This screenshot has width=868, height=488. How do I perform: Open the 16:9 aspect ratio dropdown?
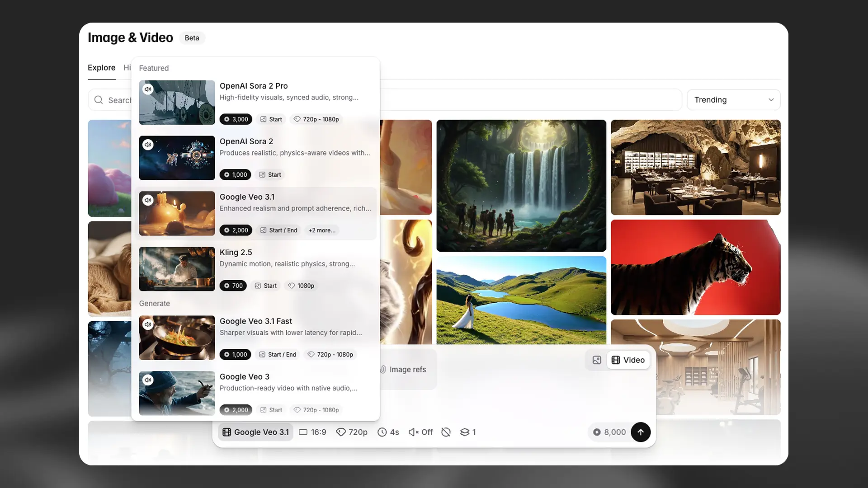tap(312, 432)
